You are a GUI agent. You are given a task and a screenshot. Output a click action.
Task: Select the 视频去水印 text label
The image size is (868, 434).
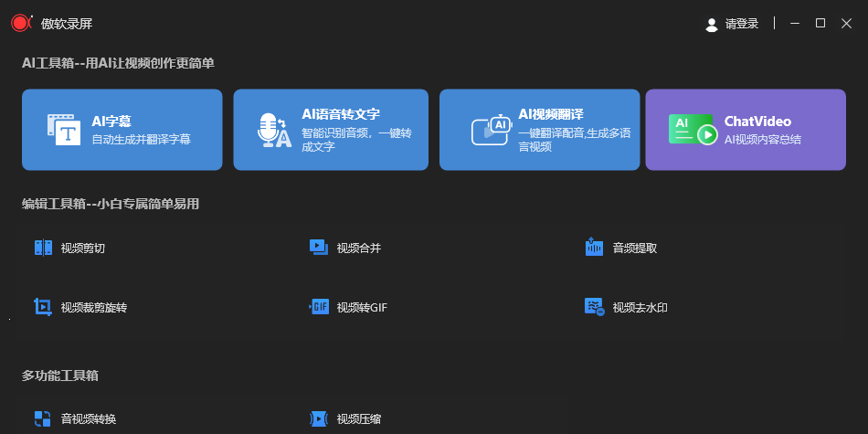pos(640,308)
